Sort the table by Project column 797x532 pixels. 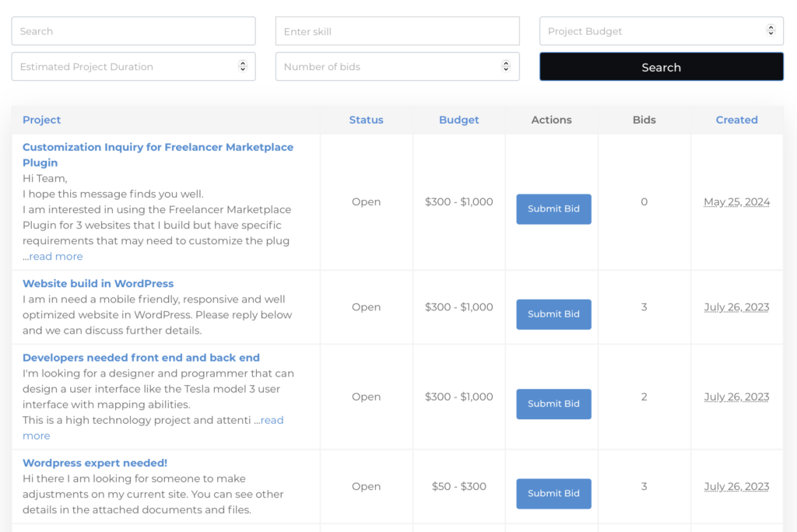click(41, 120)
